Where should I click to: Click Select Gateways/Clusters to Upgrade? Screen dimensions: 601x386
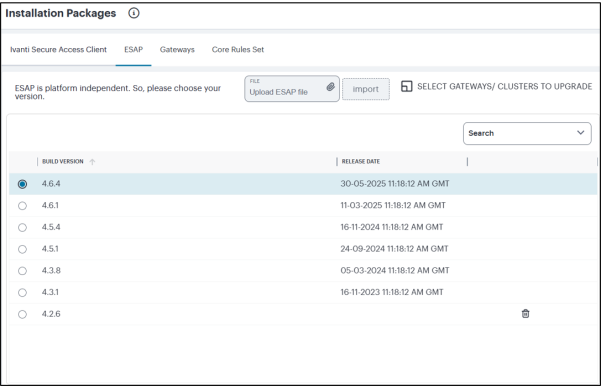coord(504,86)
